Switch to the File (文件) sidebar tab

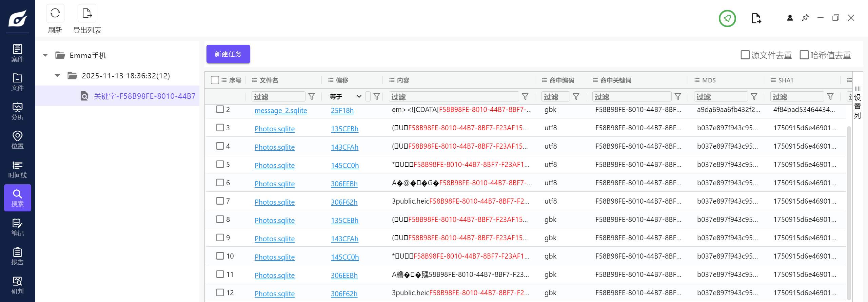(17, 82)
